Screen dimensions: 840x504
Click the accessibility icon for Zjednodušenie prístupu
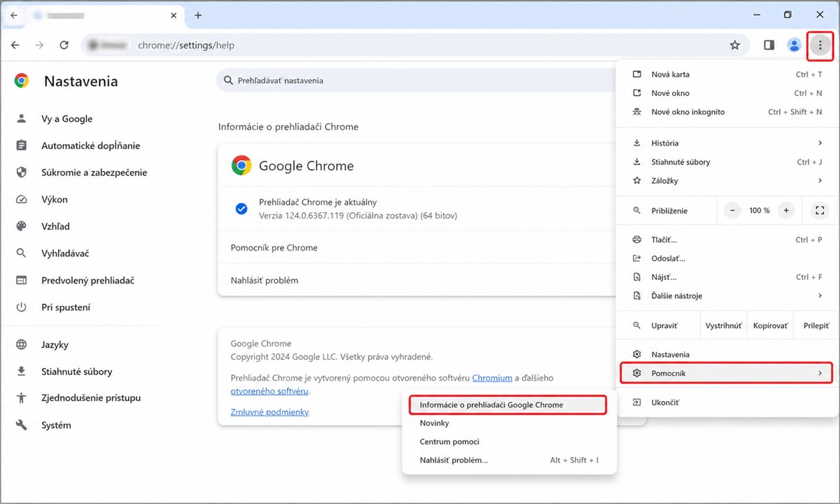22,398
